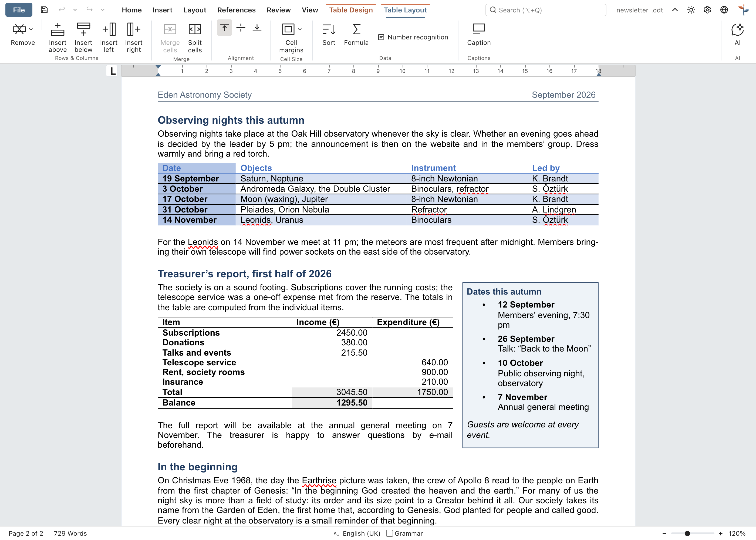Click the 120% zoom level

coord(737,533)
